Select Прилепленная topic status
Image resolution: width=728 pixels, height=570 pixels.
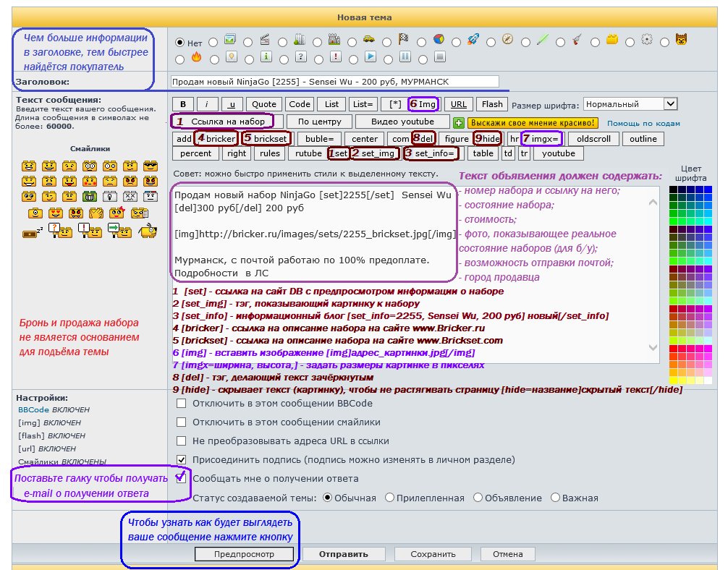(389, 498)
